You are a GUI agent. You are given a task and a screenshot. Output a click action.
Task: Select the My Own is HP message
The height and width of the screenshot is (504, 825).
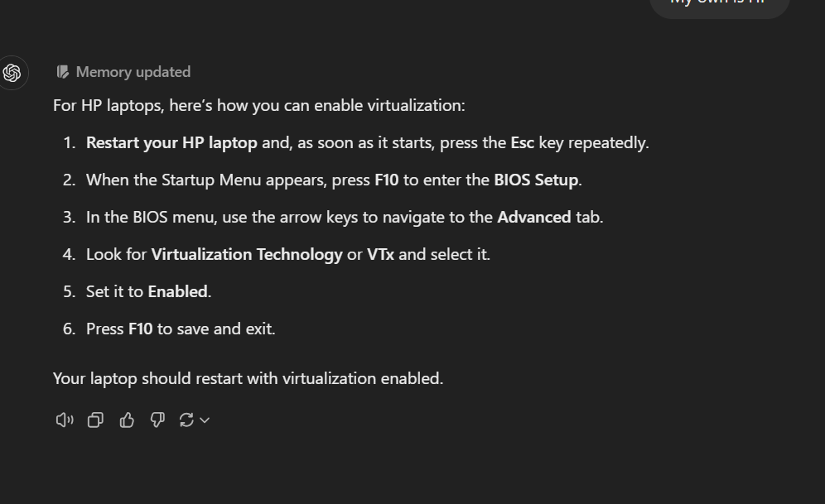click(x=719, y=7)
